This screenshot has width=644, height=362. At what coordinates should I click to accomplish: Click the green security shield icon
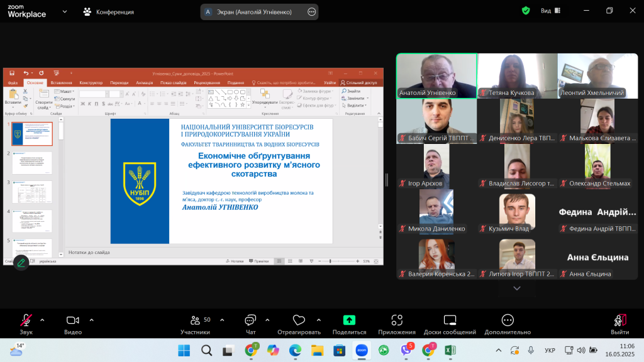[526, 11]
